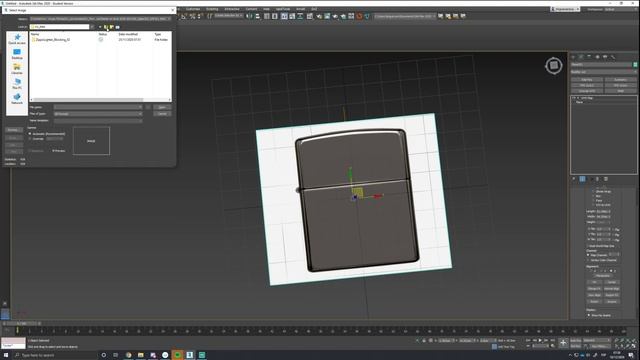Viewport: 640px width, 360px height.
Task: Open the Curve Editor icon
Action: pyautogui.click(x=292, y=16)
